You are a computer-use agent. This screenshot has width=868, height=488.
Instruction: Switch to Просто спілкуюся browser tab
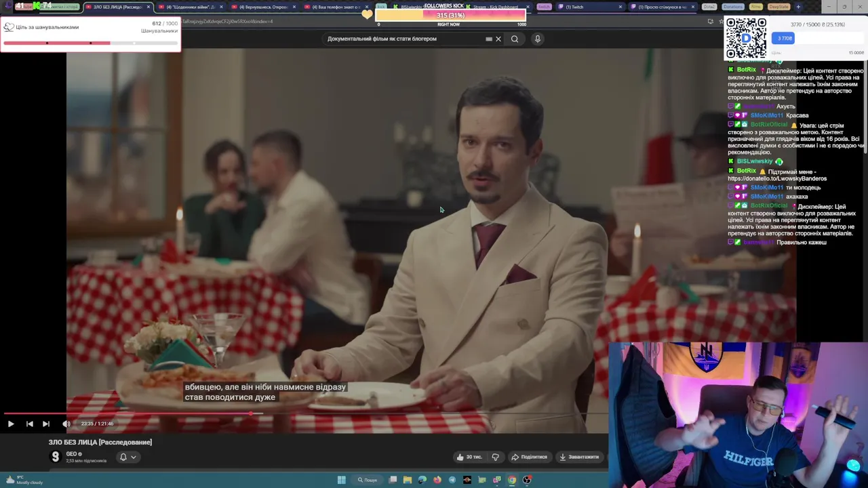tap(659, 7)
